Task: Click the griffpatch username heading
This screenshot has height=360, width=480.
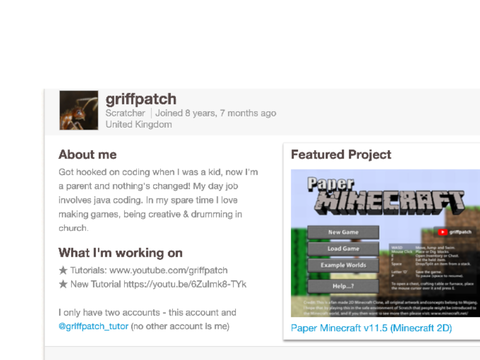Action: pyautogui.click(x=141, y=99)
